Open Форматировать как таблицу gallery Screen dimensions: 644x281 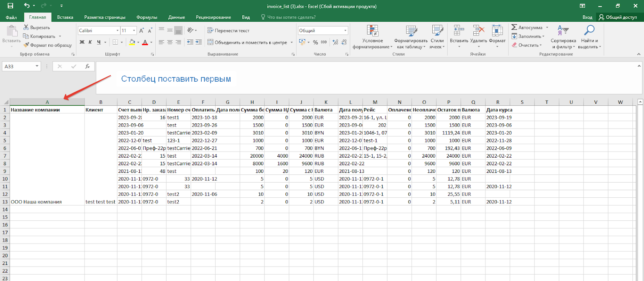tap(411, 37)
